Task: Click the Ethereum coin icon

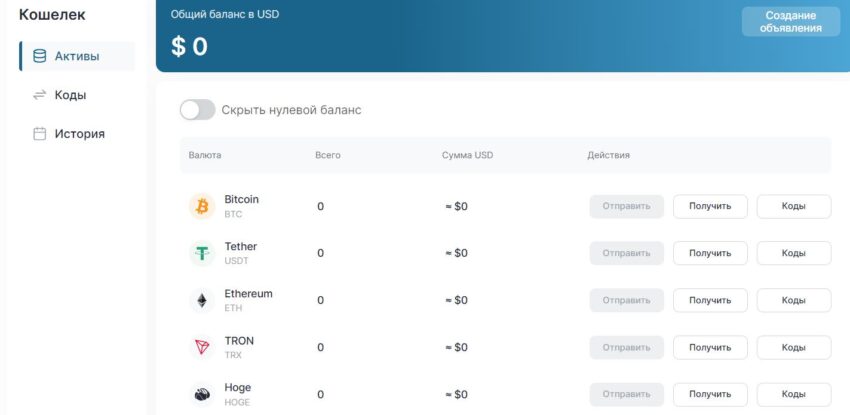Action: click(202, 300)
